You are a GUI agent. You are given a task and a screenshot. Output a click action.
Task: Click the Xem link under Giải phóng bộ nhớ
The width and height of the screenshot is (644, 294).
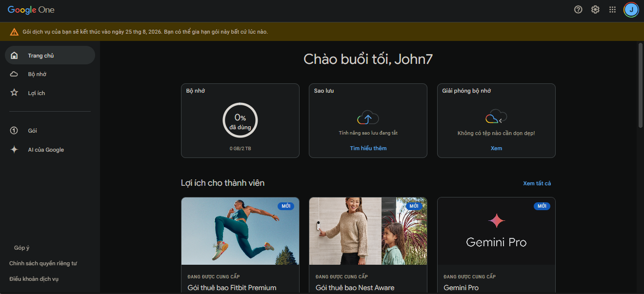click(x=496, y=148)
